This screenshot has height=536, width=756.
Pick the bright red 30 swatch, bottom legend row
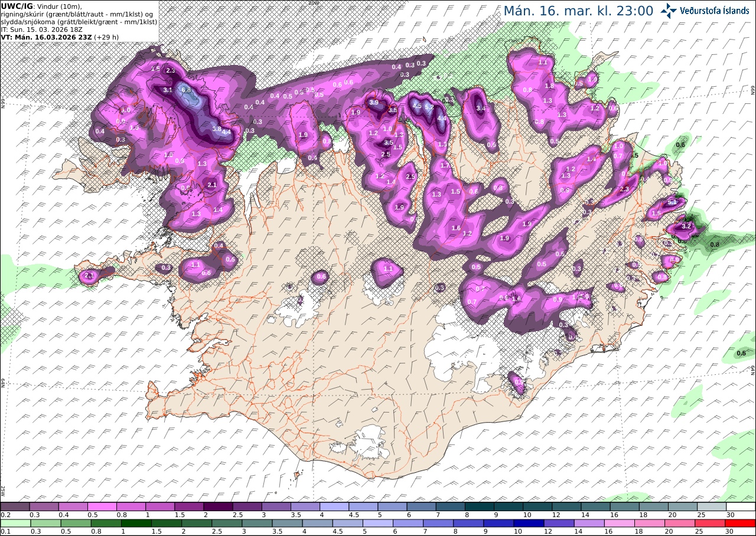click(x=741, y=523)
